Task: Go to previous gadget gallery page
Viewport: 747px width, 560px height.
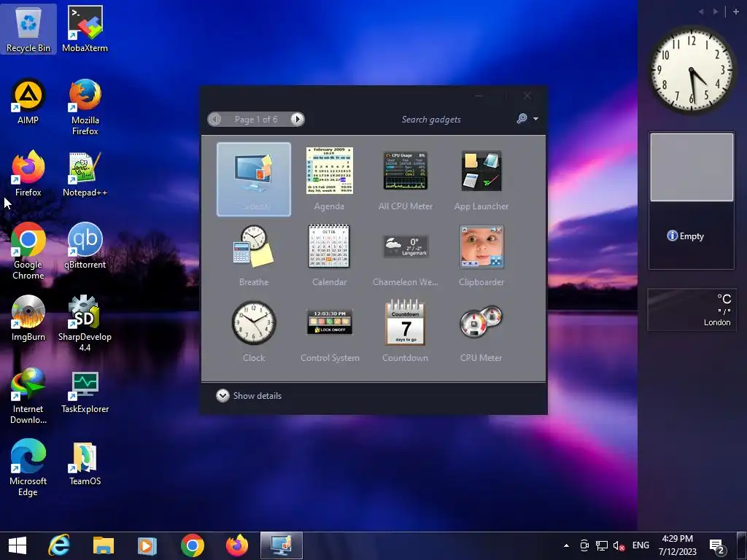Action: 215,119
